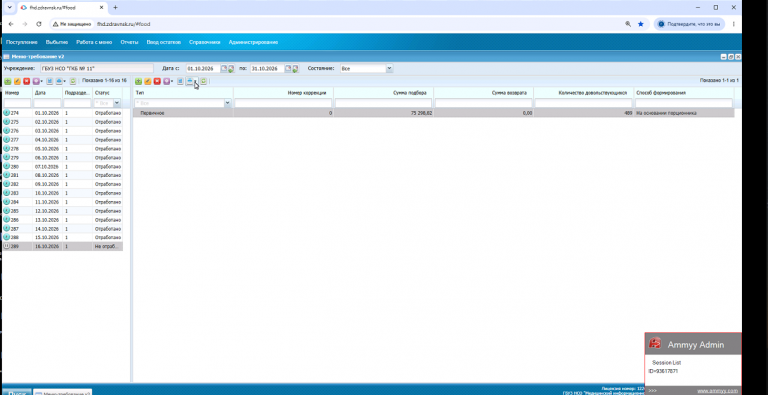
Task: Open dropdown arrow next to right purple icon
Action: tap(172, 81)
